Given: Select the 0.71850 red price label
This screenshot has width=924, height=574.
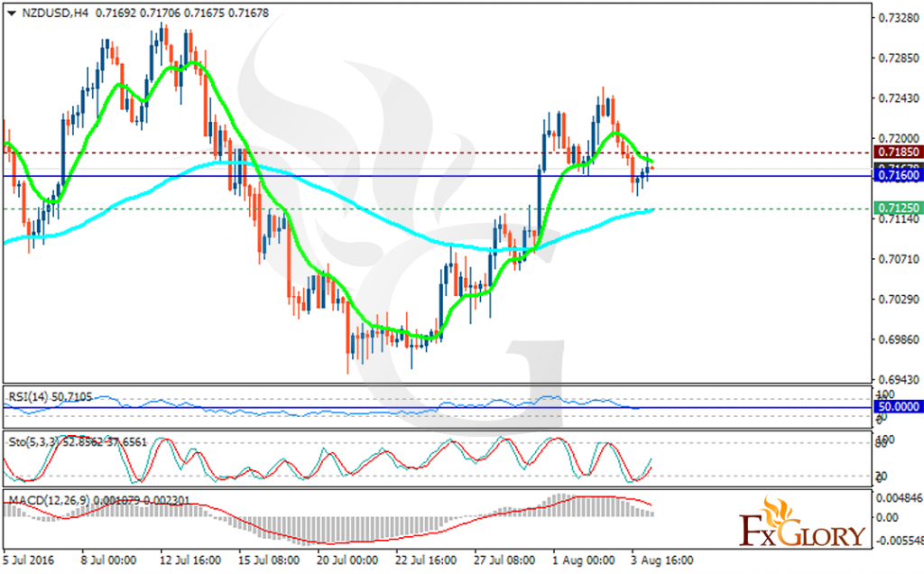Looking at the screenshot, I should pyautogui.click(x=899, y=152).
